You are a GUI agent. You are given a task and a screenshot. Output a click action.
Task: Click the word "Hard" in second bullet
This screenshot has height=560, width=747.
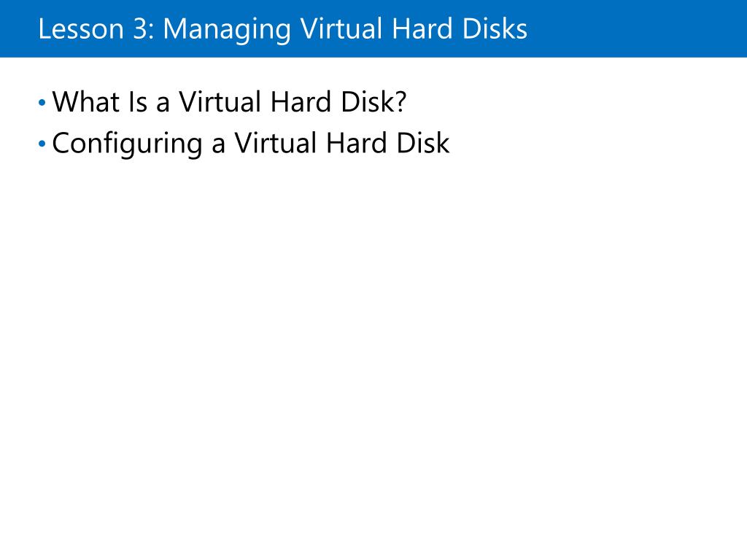pos(356,144)
